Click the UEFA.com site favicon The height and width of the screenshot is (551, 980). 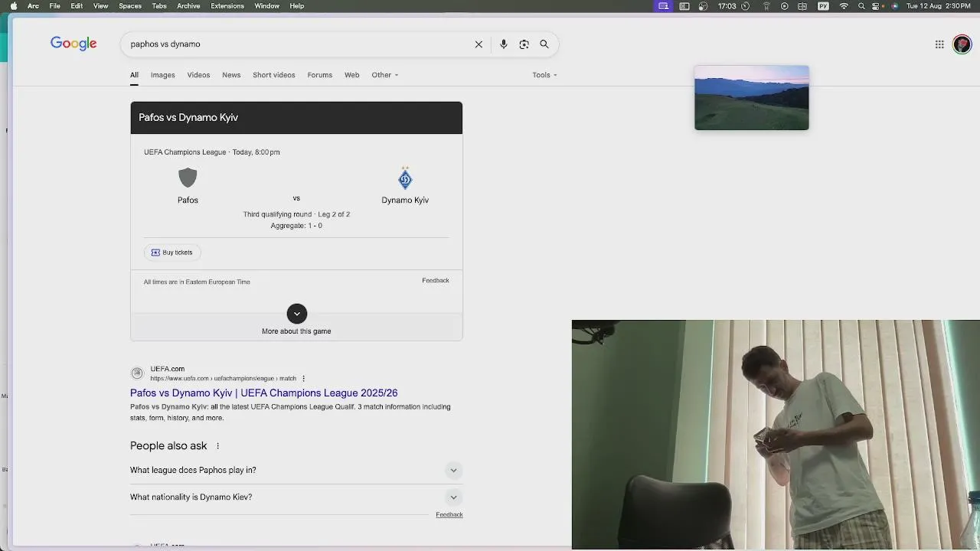pos(137,373)
